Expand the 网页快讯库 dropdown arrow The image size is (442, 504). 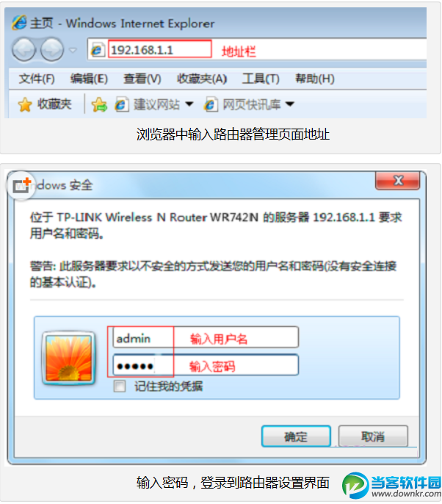pos(290,104)
